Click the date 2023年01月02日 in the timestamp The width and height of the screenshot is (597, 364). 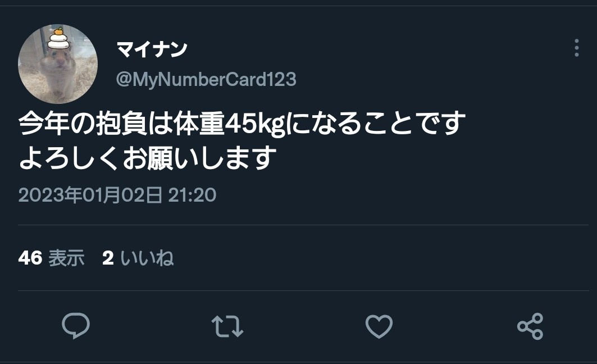(90, 195)
